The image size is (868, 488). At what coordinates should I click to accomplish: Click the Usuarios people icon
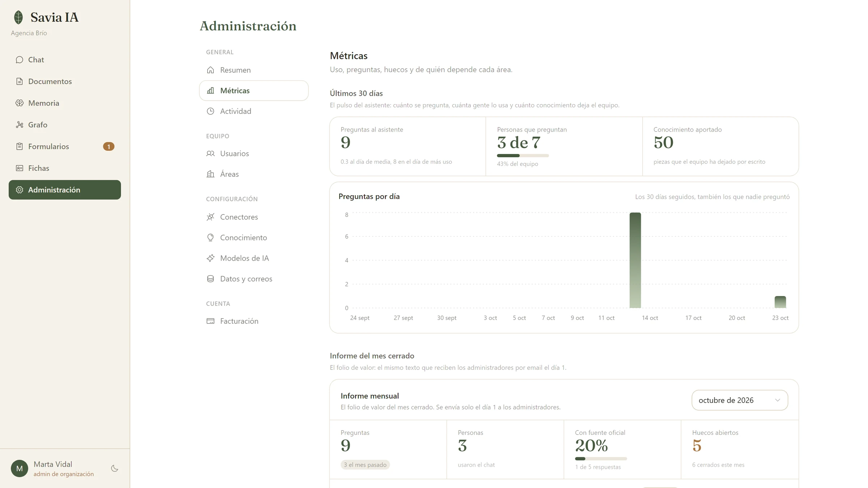coord(210,153)
